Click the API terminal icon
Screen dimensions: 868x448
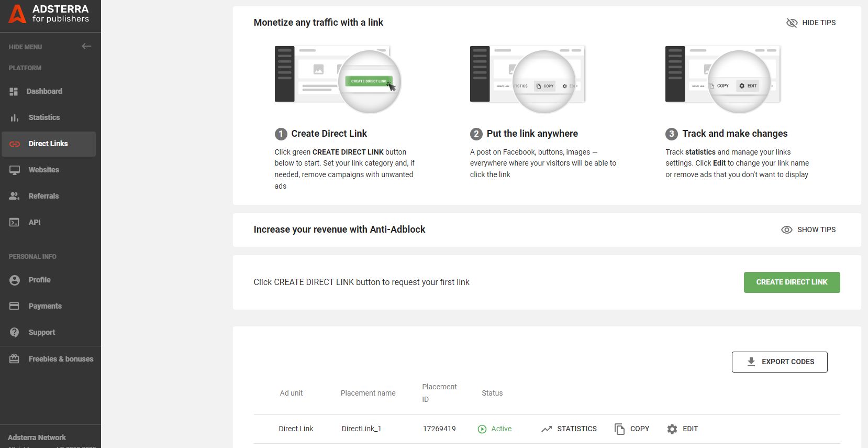click(x=14, y=222)
